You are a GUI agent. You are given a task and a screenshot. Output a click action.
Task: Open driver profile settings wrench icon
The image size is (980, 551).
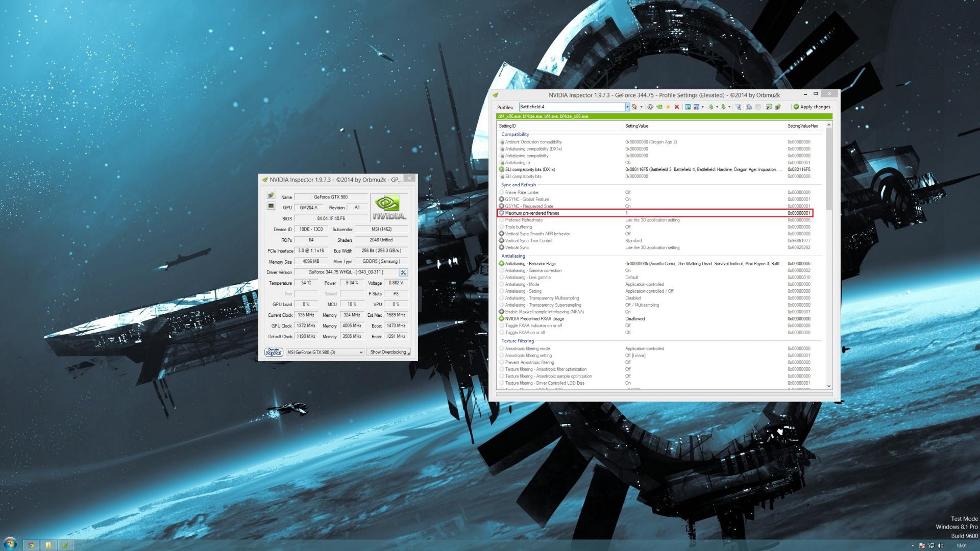point(403,272)
